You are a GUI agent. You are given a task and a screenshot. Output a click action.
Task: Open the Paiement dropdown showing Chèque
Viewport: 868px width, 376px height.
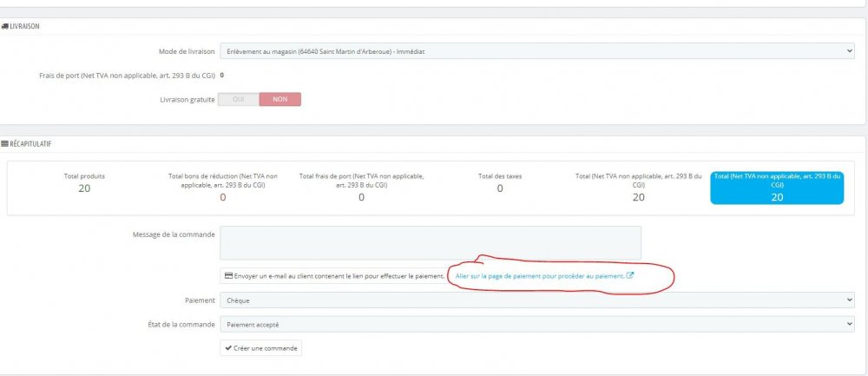[x=537, y=300]
